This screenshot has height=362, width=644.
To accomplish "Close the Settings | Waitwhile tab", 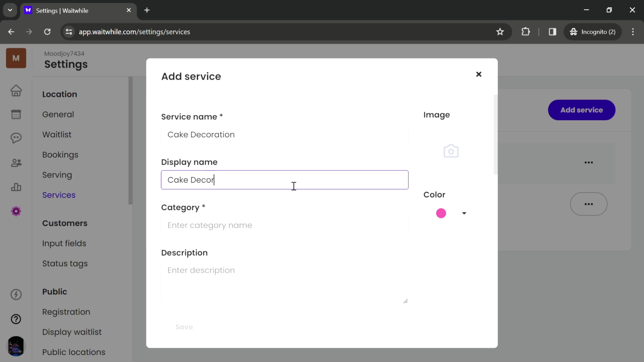I will tap(129, 10).
